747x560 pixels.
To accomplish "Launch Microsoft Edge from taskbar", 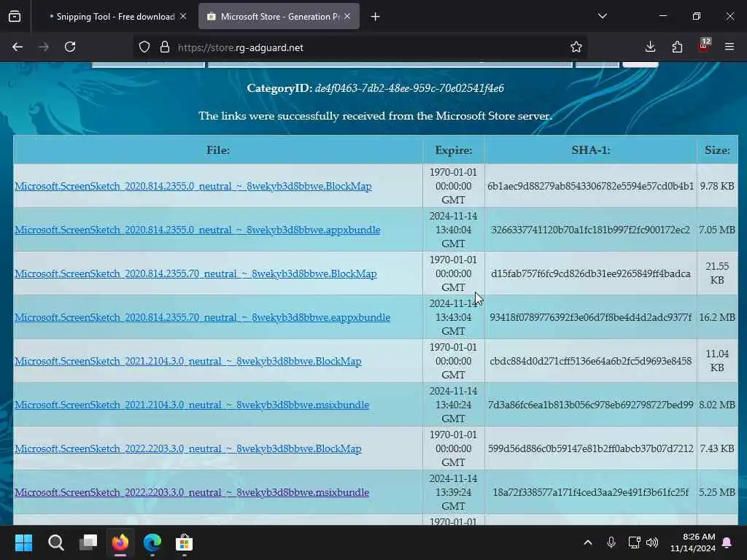I will (152, 542).
